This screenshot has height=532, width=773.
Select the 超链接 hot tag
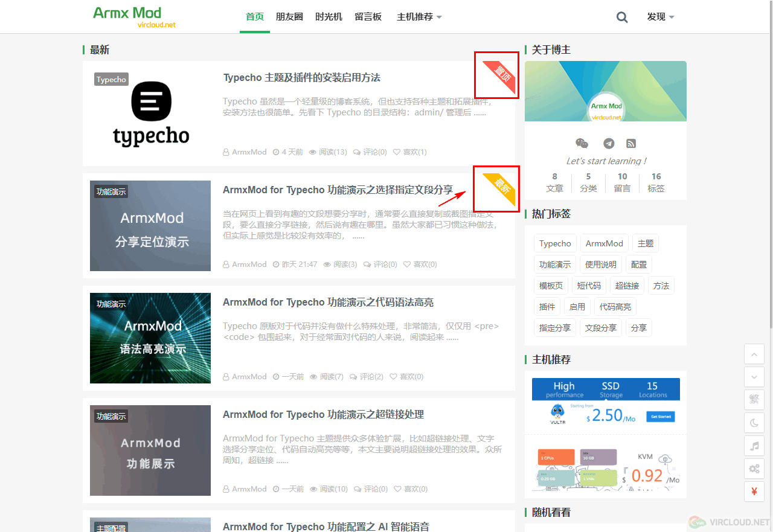point(627,286)
